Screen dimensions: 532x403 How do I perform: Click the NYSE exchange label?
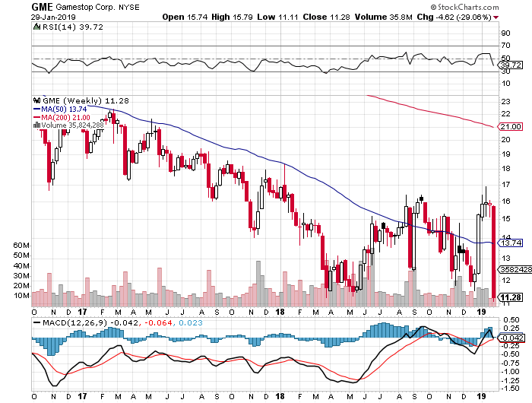[x=129, y=7]
